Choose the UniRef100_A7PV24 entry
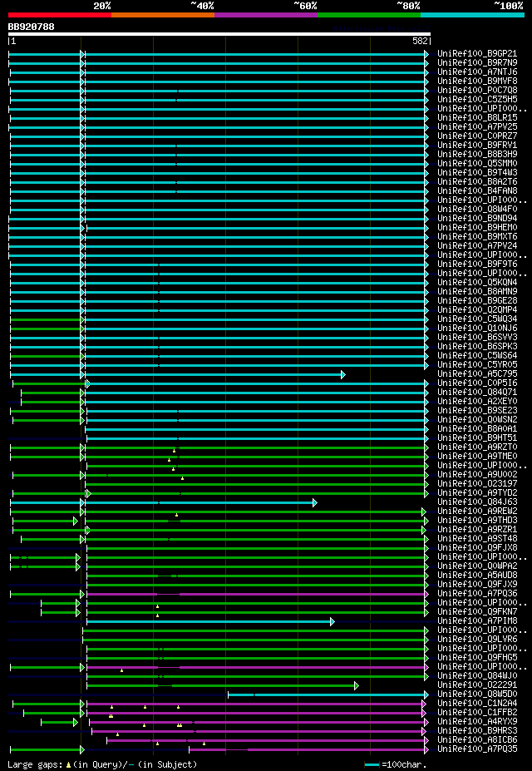Image resolution: width=532 pixels, height=771 pixels. [x=477, y=246]
